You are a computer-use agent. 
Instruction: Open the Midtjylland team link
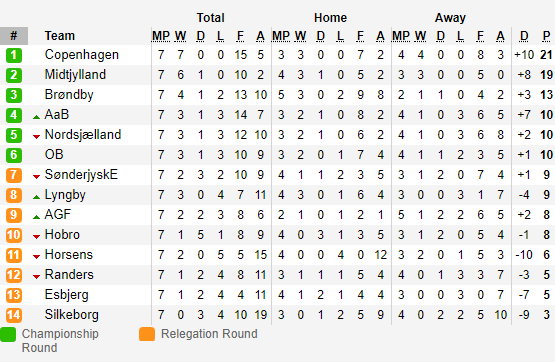pos(75,75)
